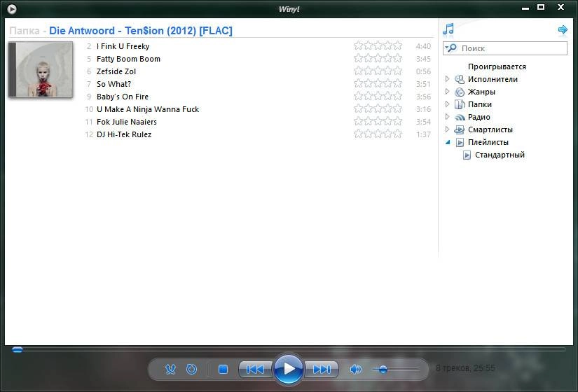Select track Baby's On Fire

(123, 97)
